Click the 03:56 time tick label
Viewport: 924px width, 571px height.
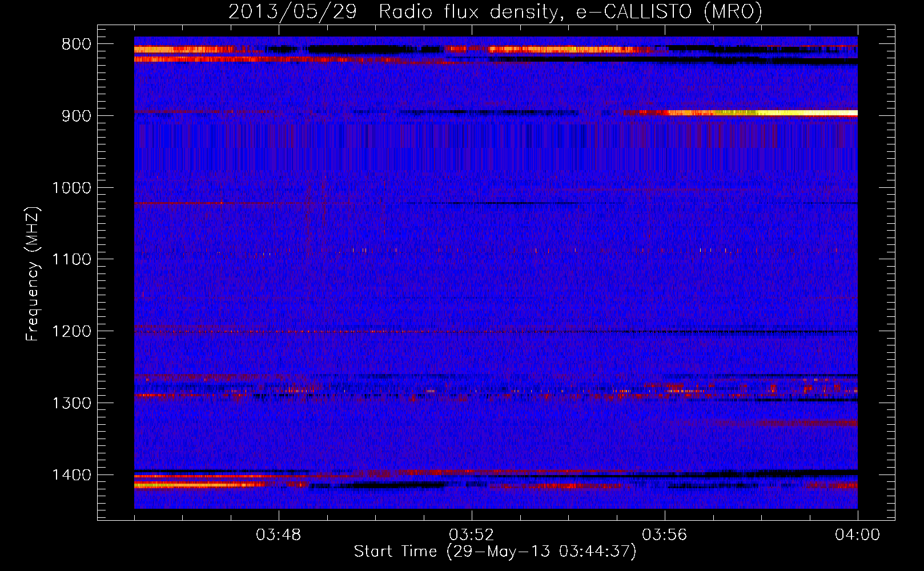(x=665, y=535)
